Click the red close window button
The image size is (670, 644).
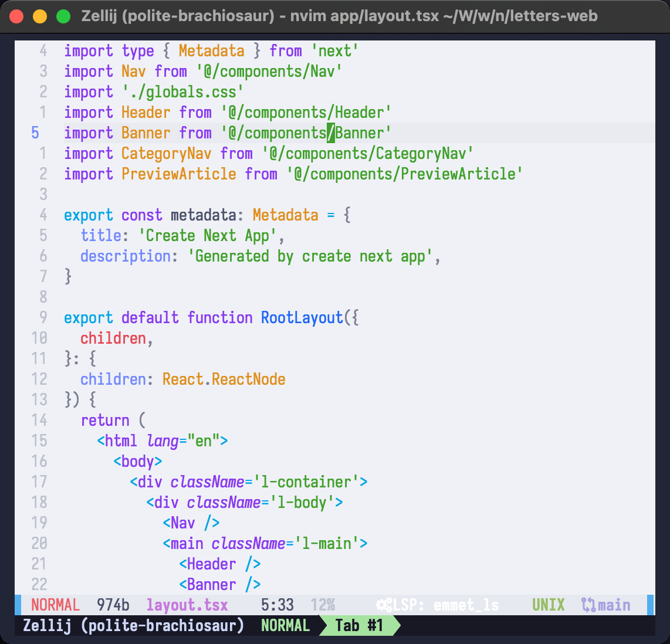point(17,16)
